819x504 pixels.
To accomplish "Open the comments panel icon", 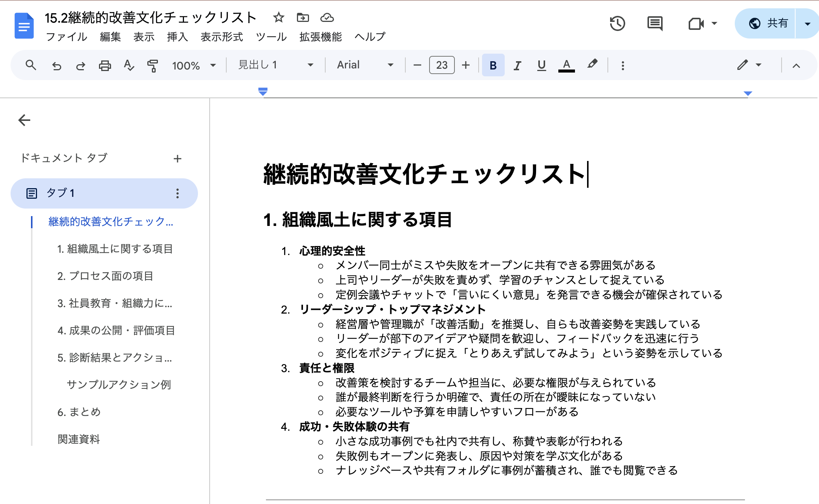I will [655, 23].
